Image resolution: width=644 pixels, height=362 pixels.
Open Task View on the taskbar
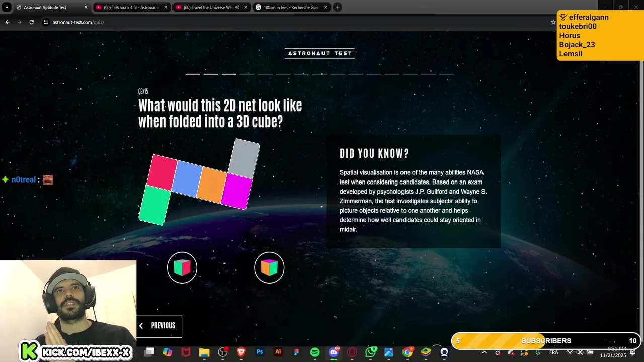click(x=149, y=352)
